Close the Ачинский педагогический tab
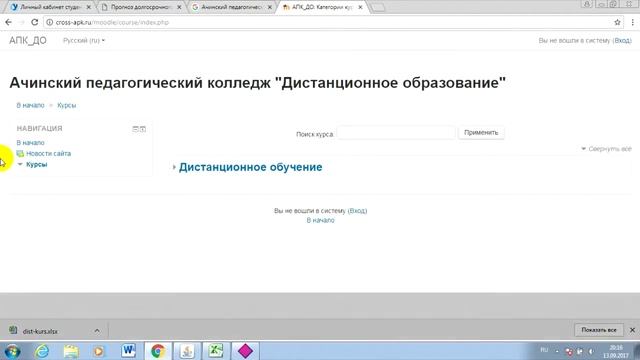 tap(270, 7)
